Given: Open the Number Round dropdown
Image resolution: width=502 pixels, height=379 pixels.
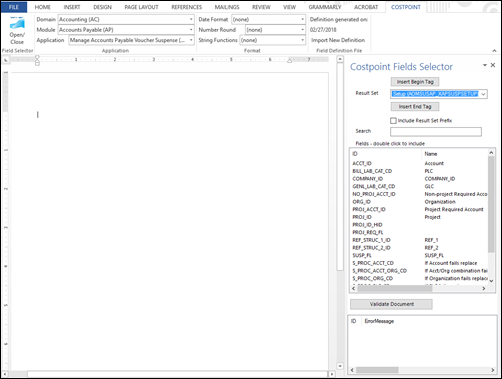Looking at the screenshot, I should click(302, 30).
